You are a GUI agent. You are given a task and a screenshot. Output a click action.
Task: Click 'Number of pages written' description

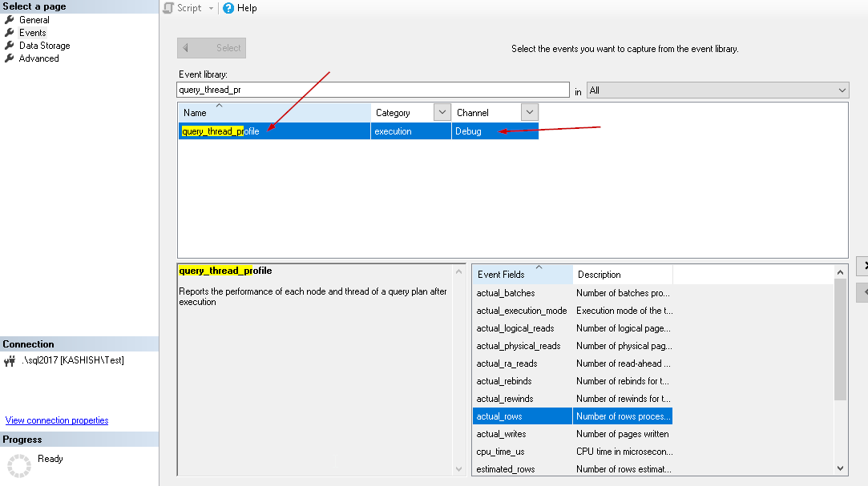622,434
